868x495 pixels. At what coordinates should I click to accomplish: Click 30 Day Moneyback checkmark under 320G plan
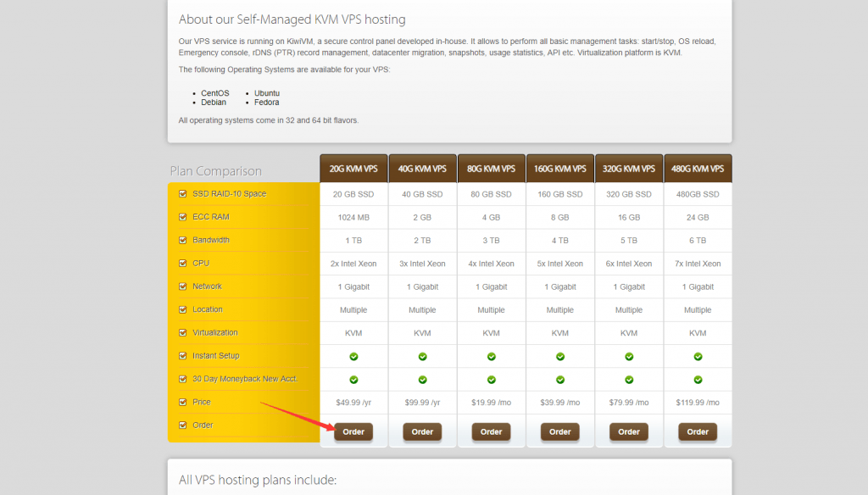point(629,380)
